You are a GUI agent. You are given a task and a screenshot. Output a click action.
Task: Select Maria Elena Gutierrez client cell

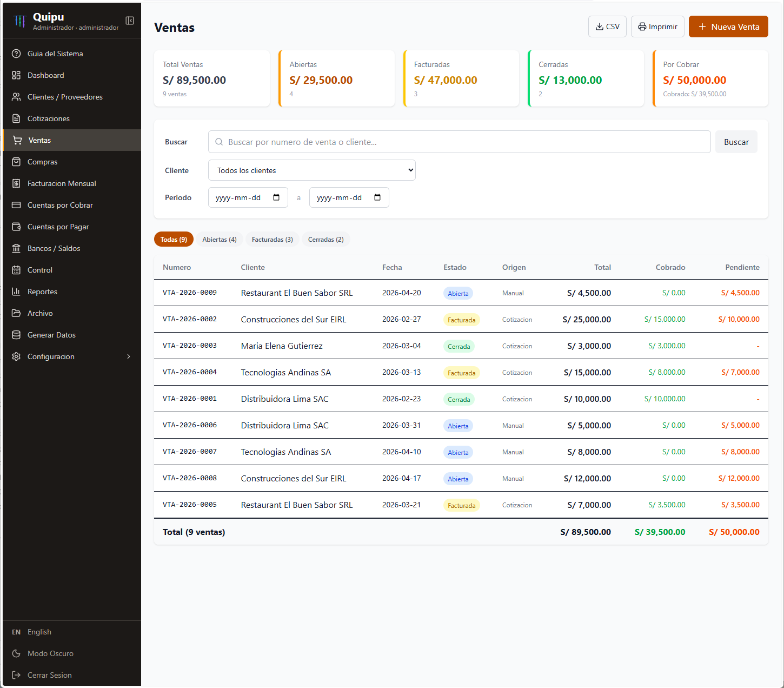(x=282, y=346)
